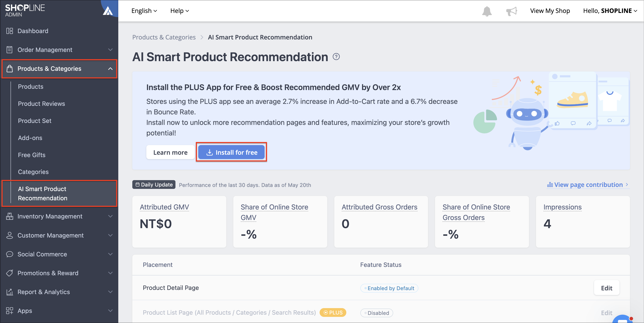Click the Dashboard sidebar icon
This screenshot has height=323, width=644.
click(9, 31)
